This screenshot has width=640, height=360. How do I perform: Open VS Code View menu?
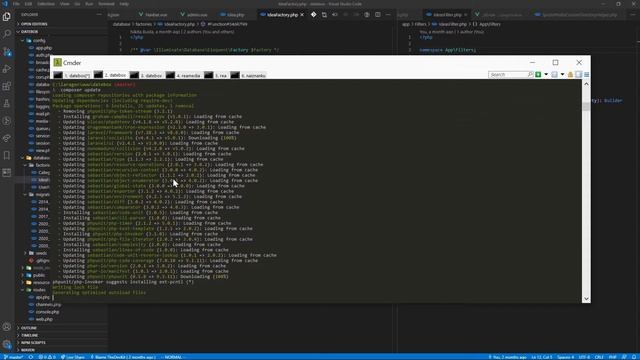click(64, 4)
